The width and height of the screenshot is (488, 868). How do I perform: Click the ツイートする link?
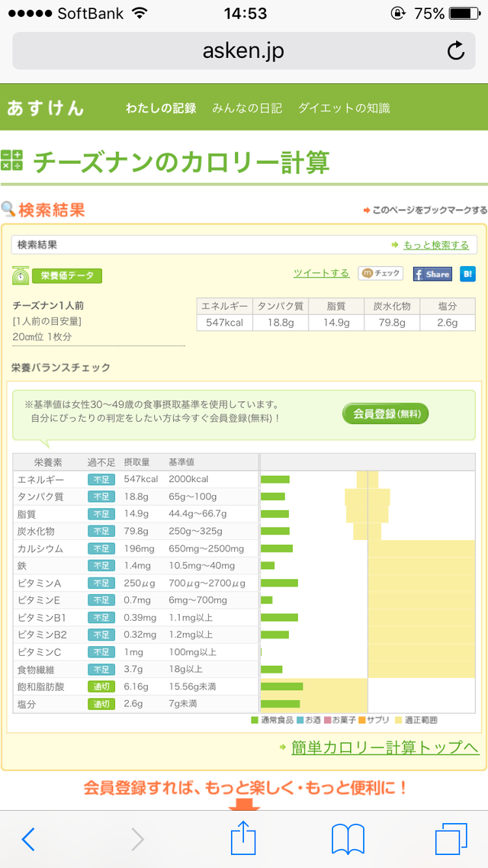(x=321, y=273)
